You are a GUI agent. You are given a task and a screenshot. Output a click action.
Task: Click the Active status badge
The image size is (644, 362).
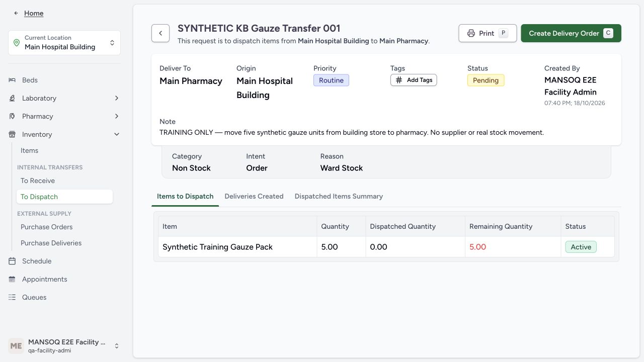[x=581, y=247]
